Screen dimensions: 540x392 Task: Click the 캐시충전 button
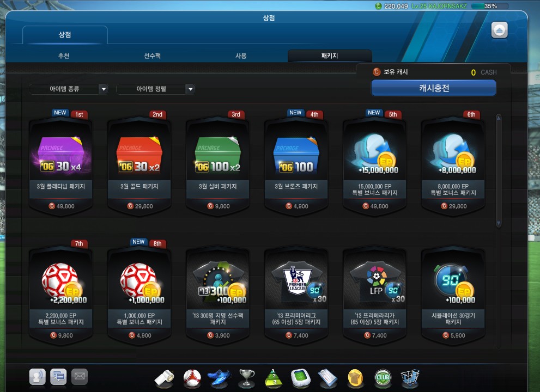tap(434, 88)
